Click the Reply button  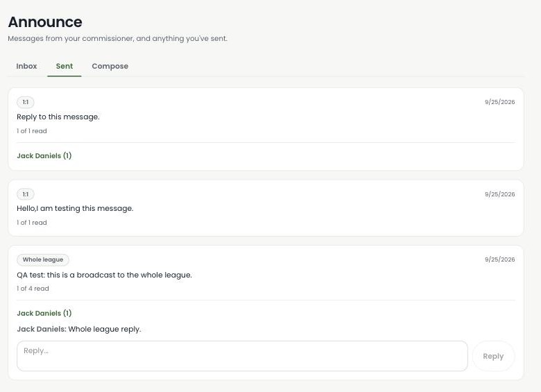click(493, 356)
